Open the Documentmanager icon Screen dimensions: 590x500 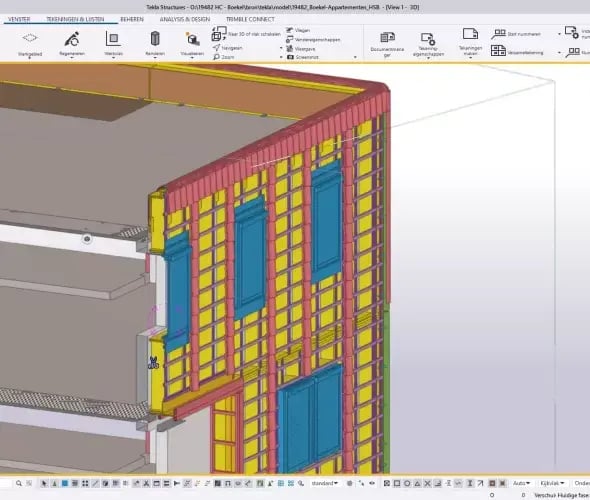[x=387, y=38]
